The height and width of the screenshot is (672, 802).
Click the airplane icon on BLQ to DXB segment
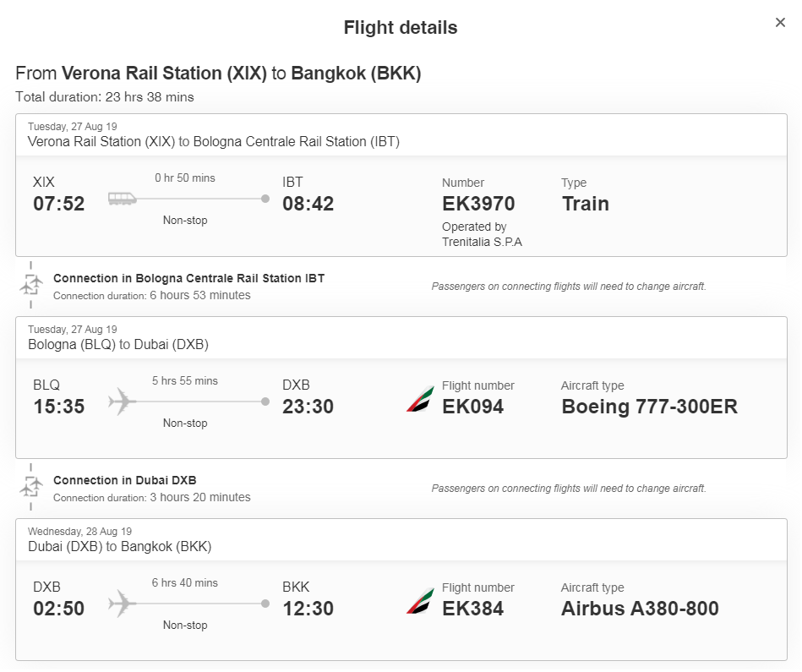[123, 402]
